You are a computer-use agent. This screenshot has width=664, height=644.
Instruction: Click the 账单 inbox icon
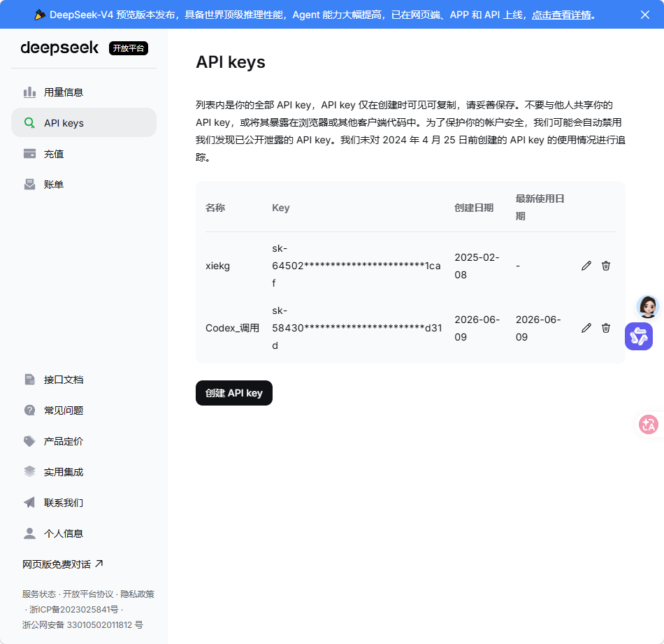click(29, 185)
